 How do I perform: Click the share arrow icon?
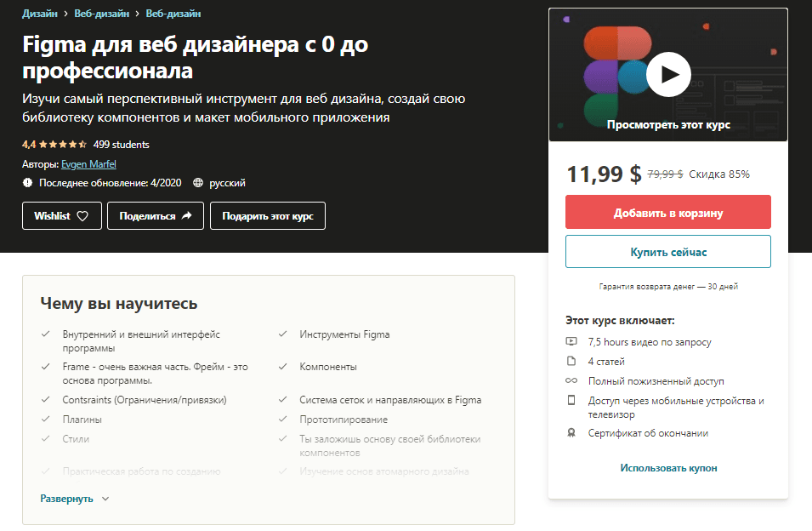186,215
